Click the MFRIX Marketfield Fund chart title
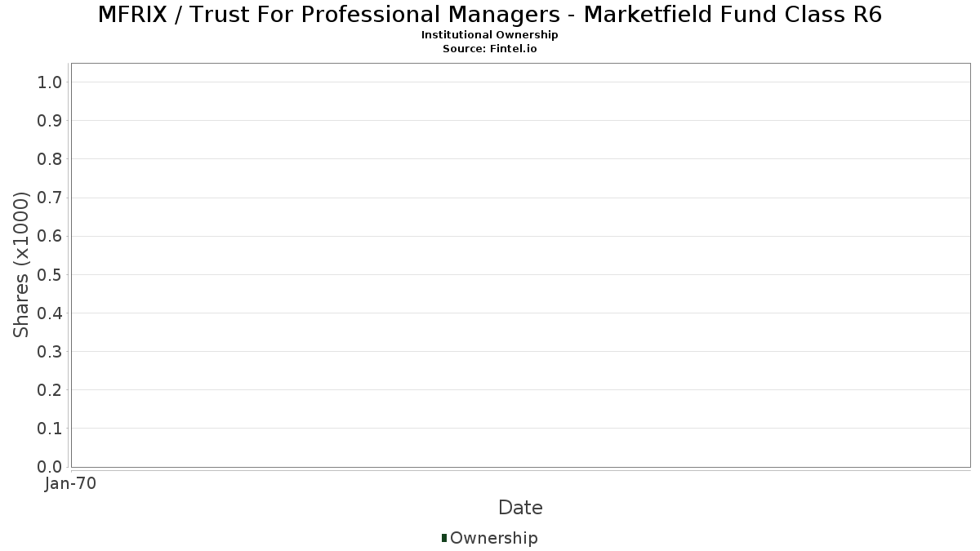This screenshot has width=980, height=551. tap(489, 15)
